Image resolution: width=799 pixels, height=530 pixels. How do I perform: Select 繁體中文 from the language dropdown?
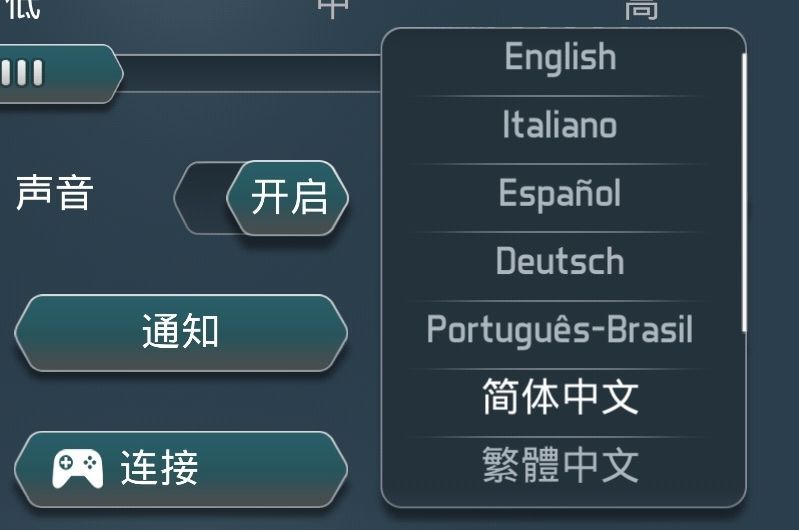point(560,466)
